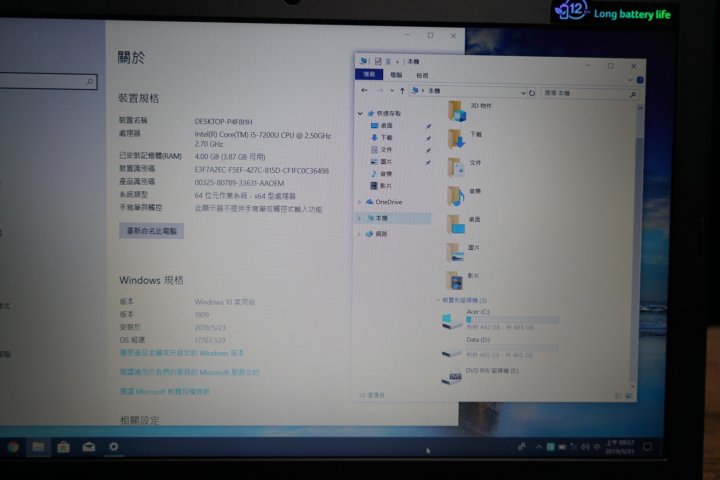Click the properties checkmark quick access icon

pos(378,61)
